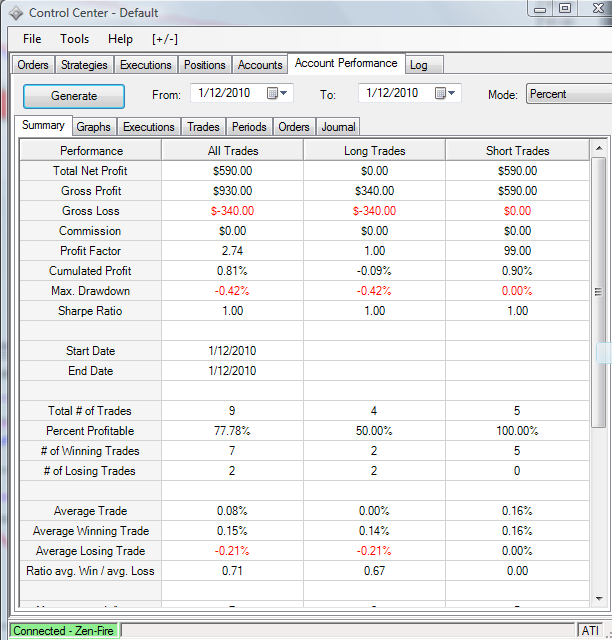This screenshot has height=640, width=612.
Task: Click the Gross Loss row label
Action: (x=91, y=211)
